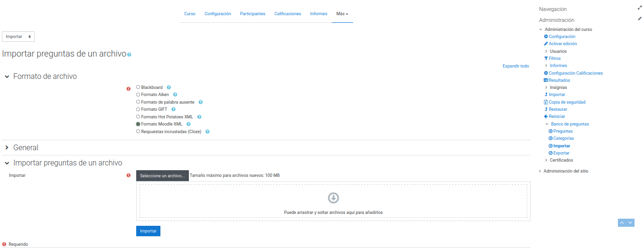Image resolution: width=644 pixels, height=251 pixels.
Task: Click gear icon beside sidebar Configuración
Action: pyautogui.click(x=546, y=37)
